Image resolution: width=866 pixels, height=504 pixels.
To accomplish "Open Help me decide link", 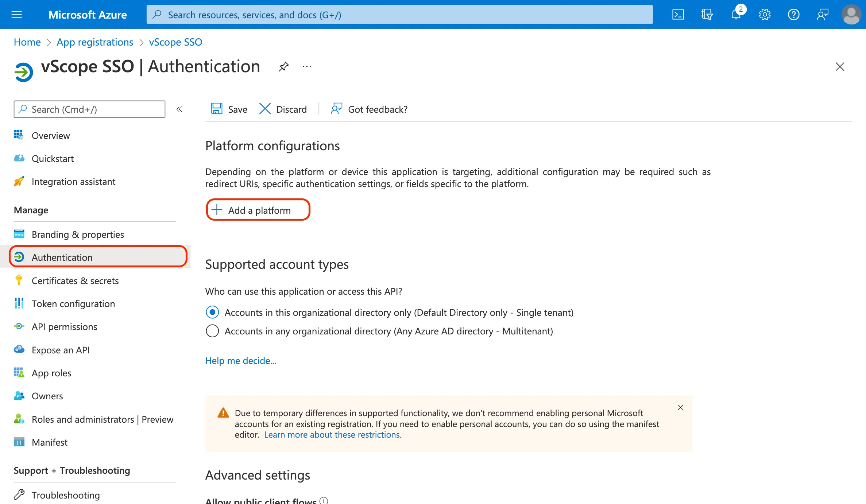I will tap(241, 360).
